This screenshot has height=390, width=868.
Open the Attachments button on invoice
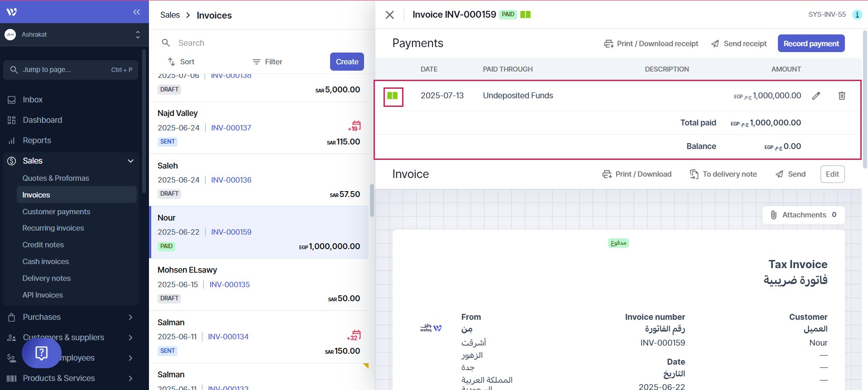803,215
